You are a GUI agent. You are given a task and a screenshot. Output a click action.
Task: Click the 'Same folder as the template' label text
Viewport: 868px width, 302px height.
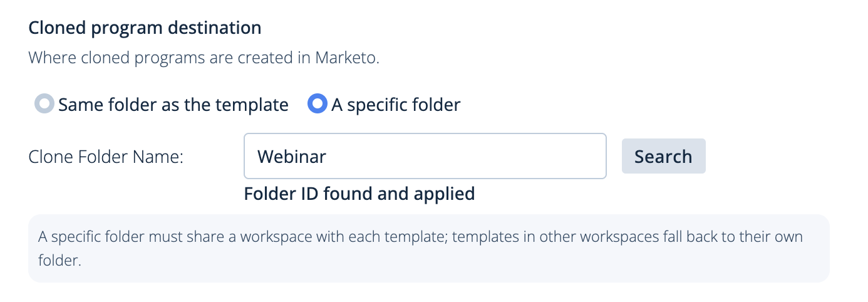[173, 105]
